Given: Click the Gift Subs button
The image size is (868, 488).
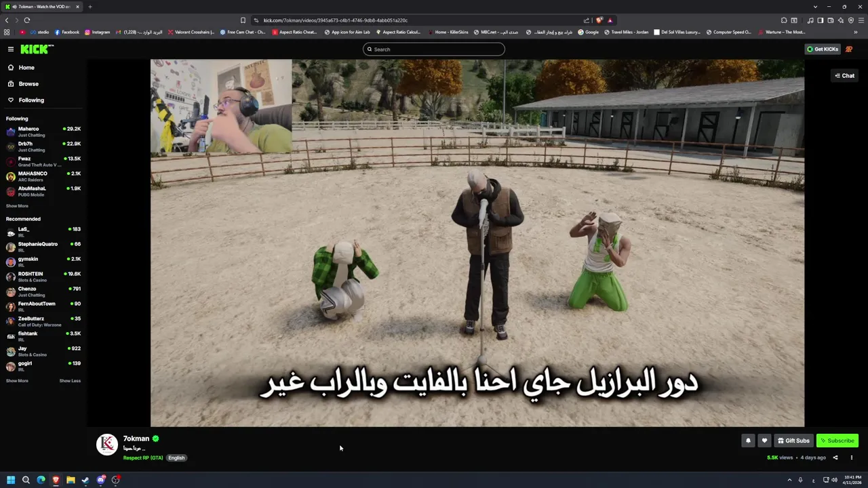Looking at the screenshot, I should tap(793, 441).
